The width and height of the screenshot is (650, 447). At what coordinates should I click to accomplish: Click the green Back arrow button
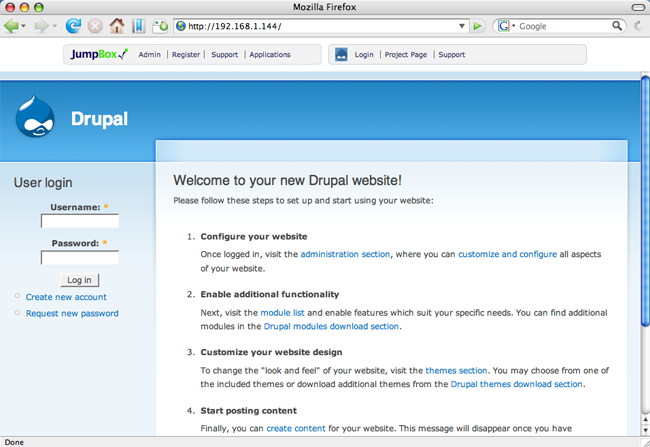pos(11,26)
